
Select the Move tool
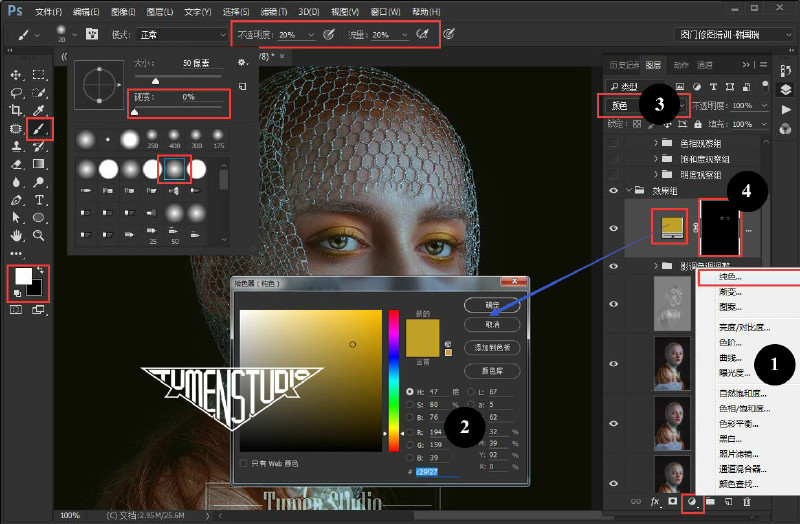16,75
